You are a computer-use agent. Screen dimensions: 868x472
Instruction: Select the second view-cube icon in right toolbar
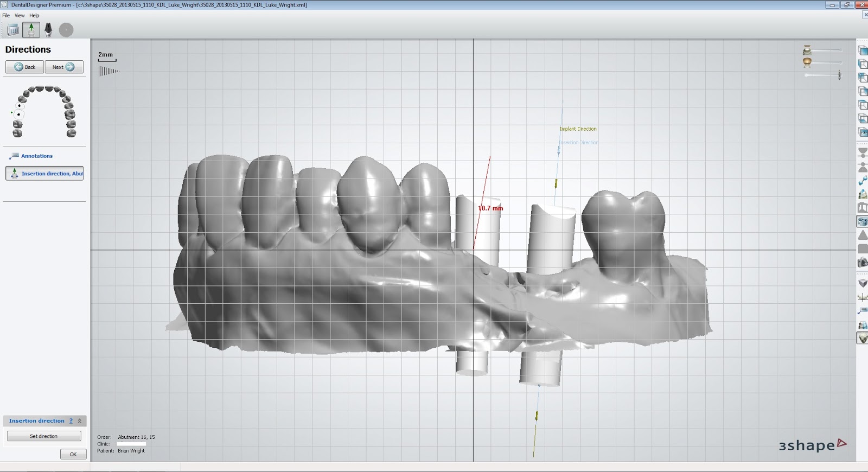pos(863,64)
